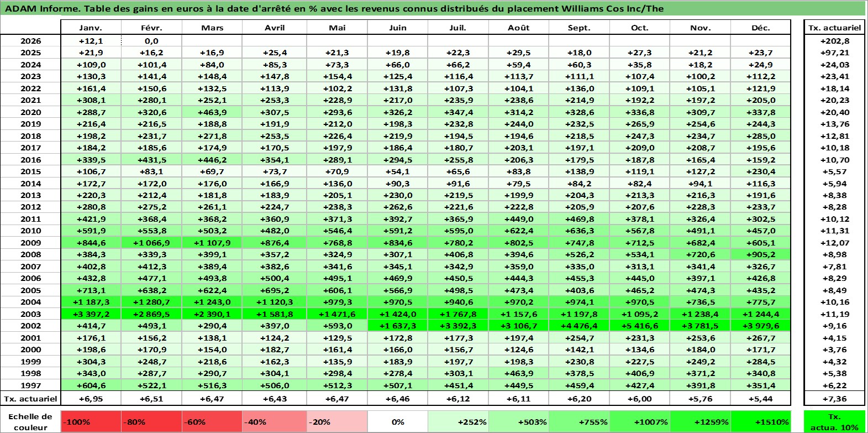This screenshot has width=868, height=433.
Task: Click the +3 979,6 cell for December 2002
Action: 760,326
